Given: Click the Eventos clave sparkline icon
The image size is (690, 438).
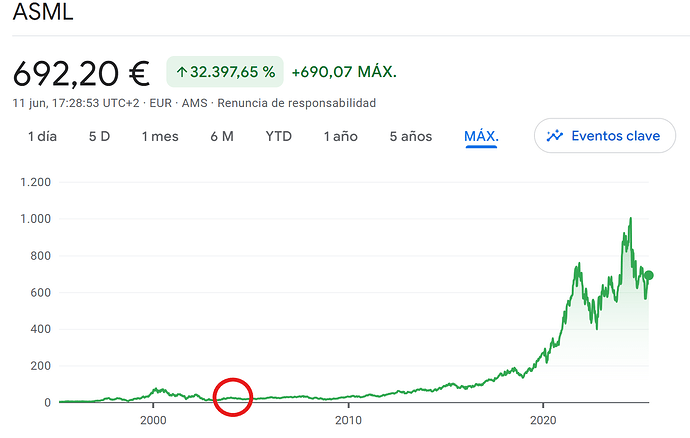Looking at the screenshot, I should point(554,136).
